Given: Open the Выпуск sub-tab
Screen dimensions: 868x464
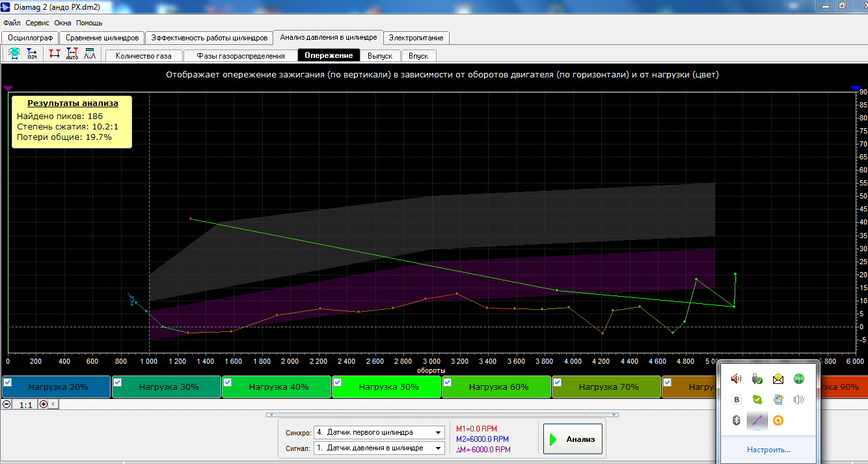Looking at the screenshot, I should [381, 56].
